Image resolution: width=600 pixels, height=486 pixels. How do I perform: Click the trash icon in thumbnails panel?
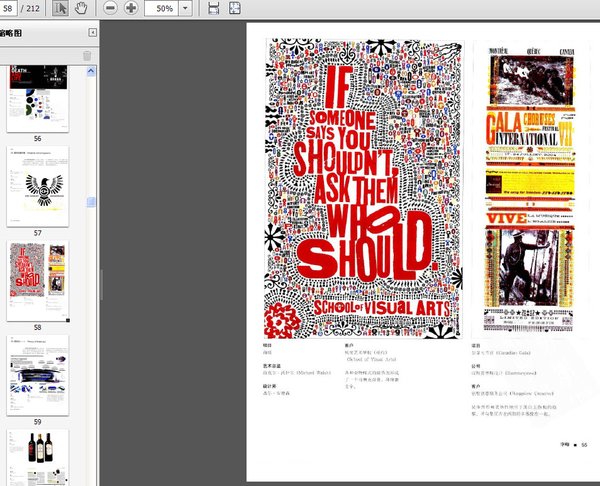pos(87,55)
